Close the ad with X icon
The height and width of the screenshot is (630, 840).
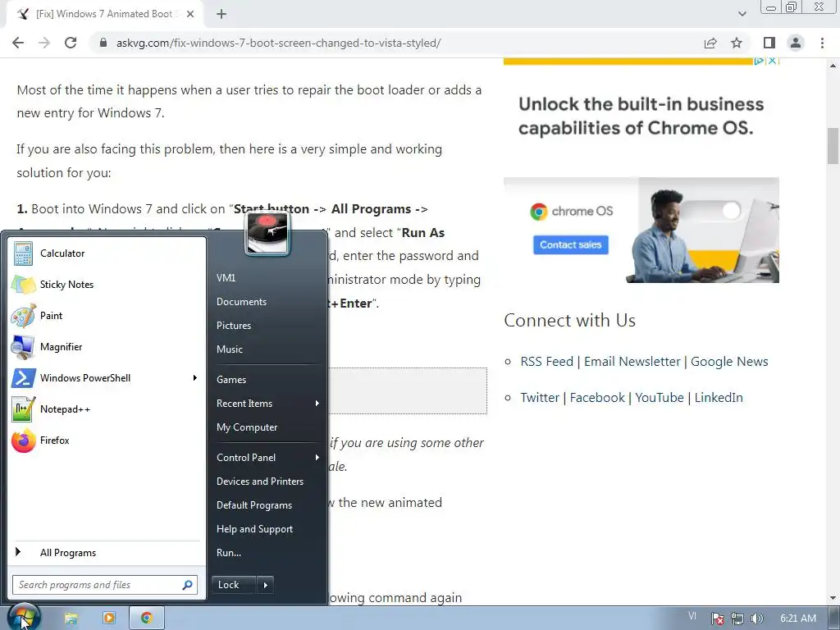772,61
